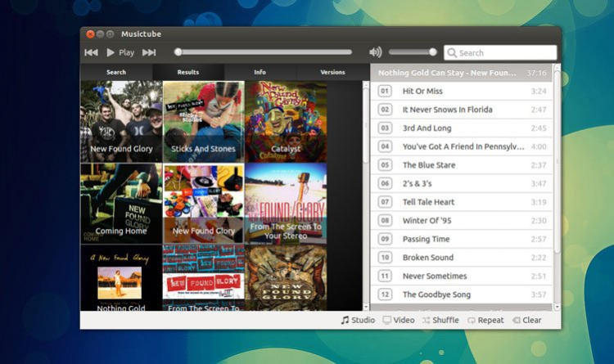Play track Never Sometimes
Viewport: 614px width, 364px height.
click(x=461, y=276)
